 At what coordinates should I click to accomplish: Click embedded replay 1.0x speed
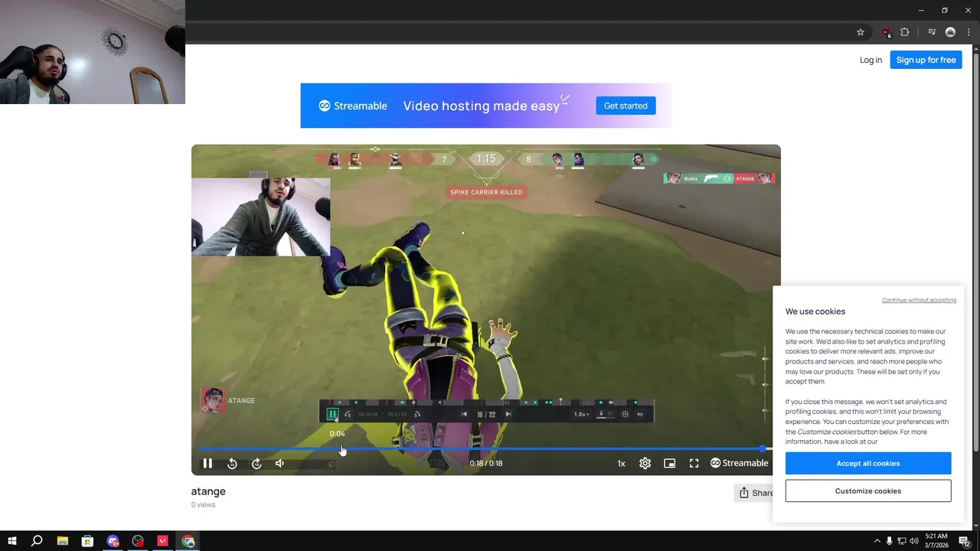(581, 414)
